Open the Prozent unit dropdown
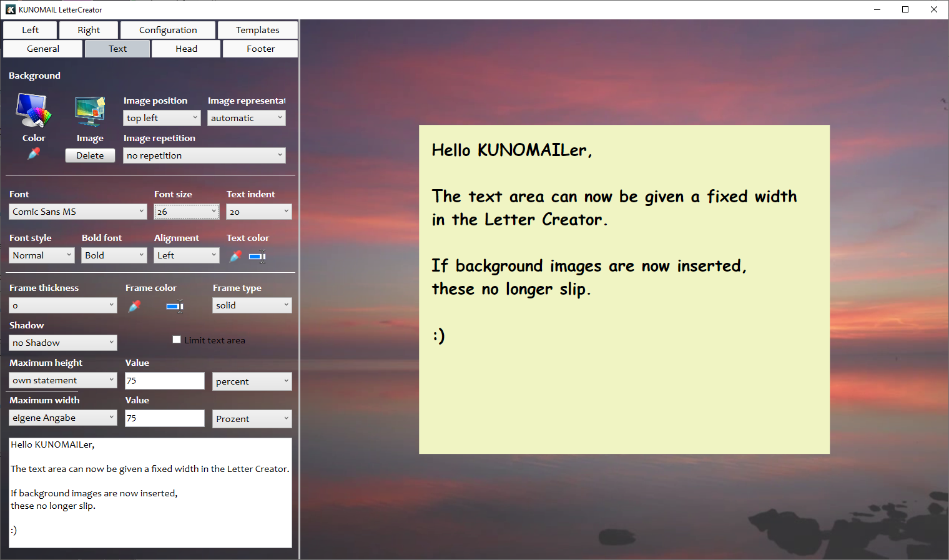 [252, 419]
